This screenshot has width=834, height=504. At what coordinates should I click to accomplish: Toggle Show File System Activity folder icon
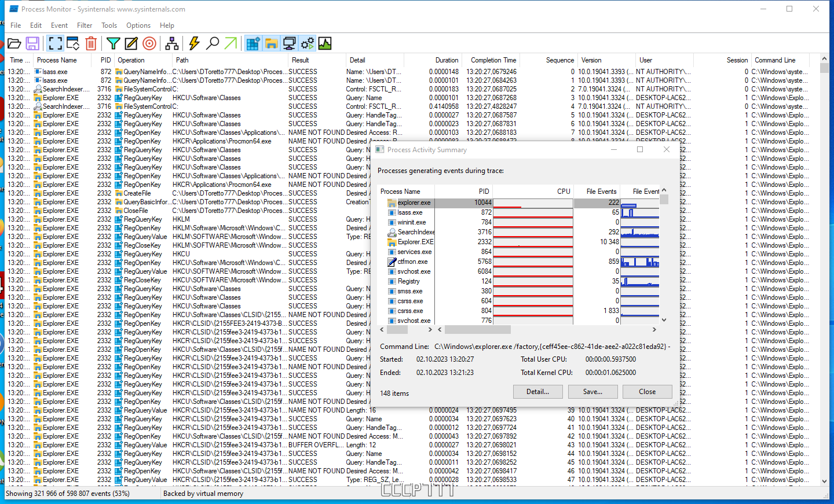(x=271, y=43)
